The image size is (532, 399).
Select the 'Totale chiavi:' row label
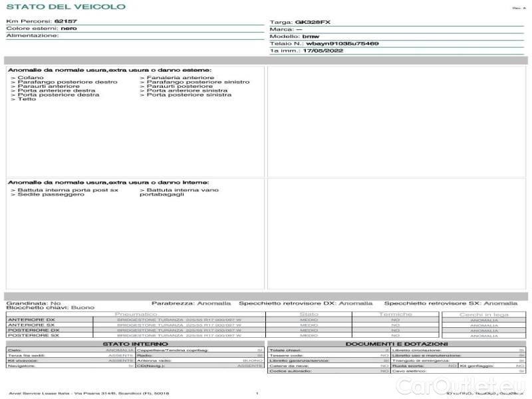click(x=285, y=350)
